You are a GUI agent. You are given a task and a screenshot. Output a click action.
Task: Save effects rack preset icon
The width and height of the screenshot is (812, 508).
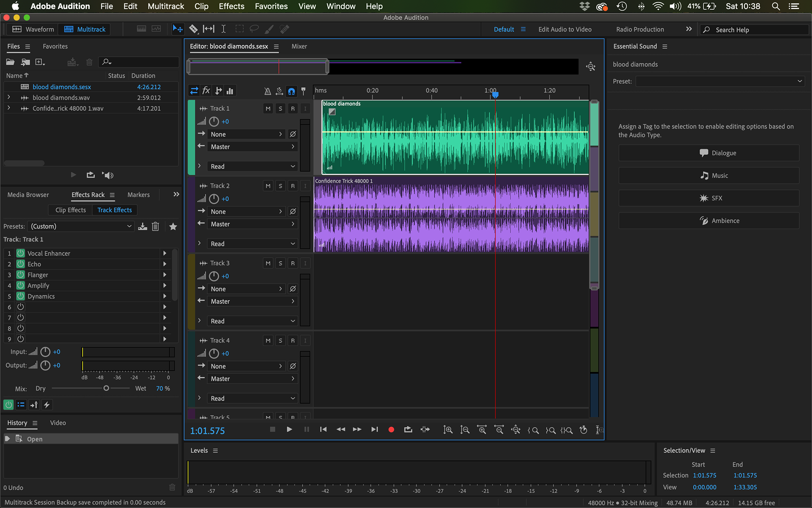[143, 226]
